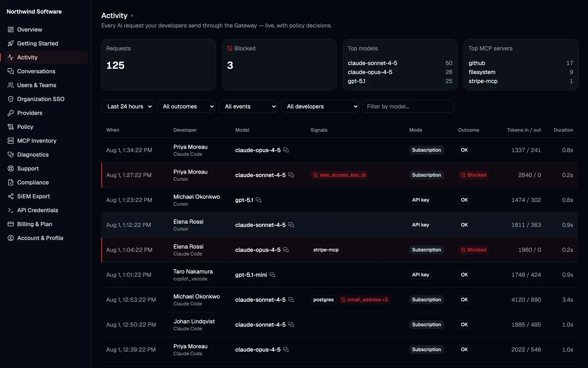Image resolution: width=588 pixels, height=368 pixels.
Task: Open the All developers filter dropdown
Action: (320, 106)
